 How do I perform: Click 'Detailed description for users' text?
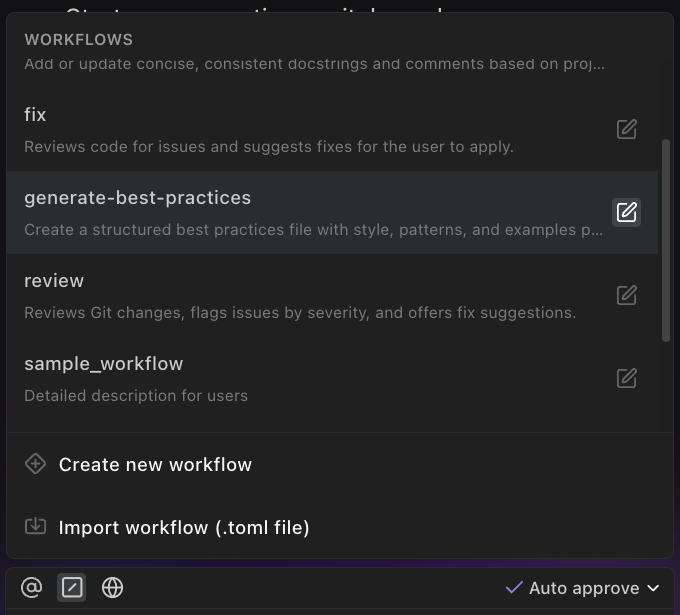tap(136, 396)
